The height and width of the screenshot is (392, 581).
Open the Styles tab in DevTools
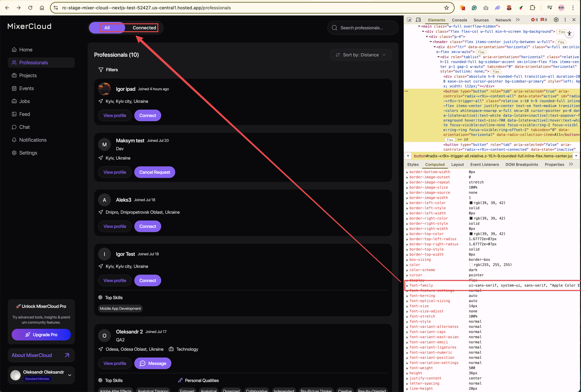point(413,165)
